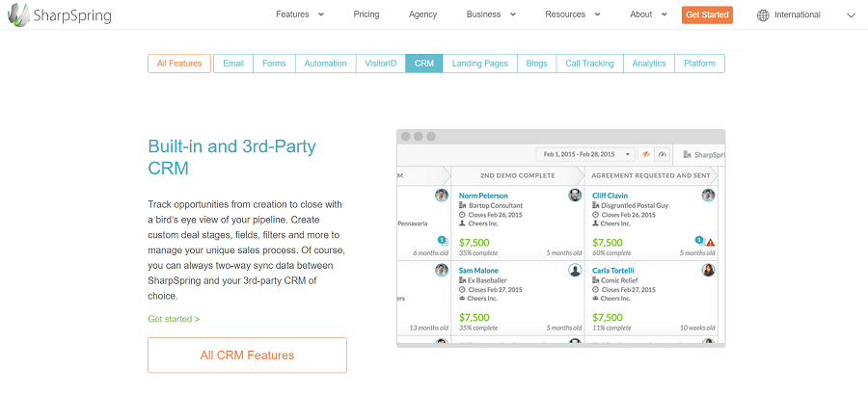Open the Feb 2015 date range dropdown
Screen dimensions: 868x394
pos(585,155)
